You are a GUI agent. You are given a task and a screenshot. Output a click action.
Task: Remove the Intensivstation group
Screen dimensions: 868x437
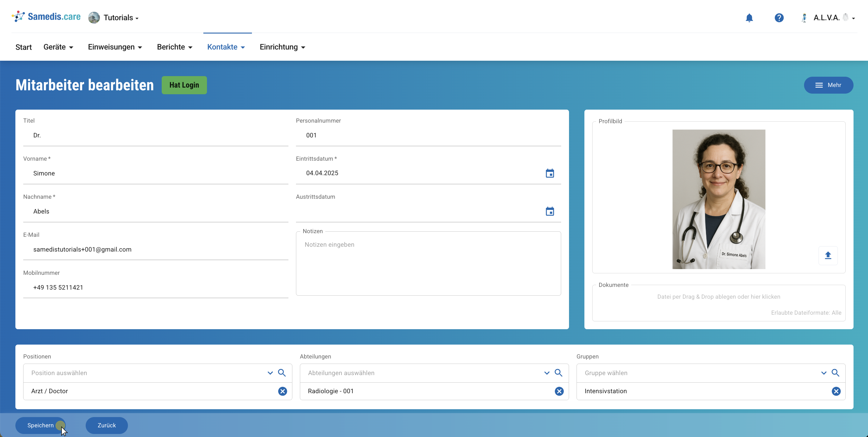[x=836, y=391]
